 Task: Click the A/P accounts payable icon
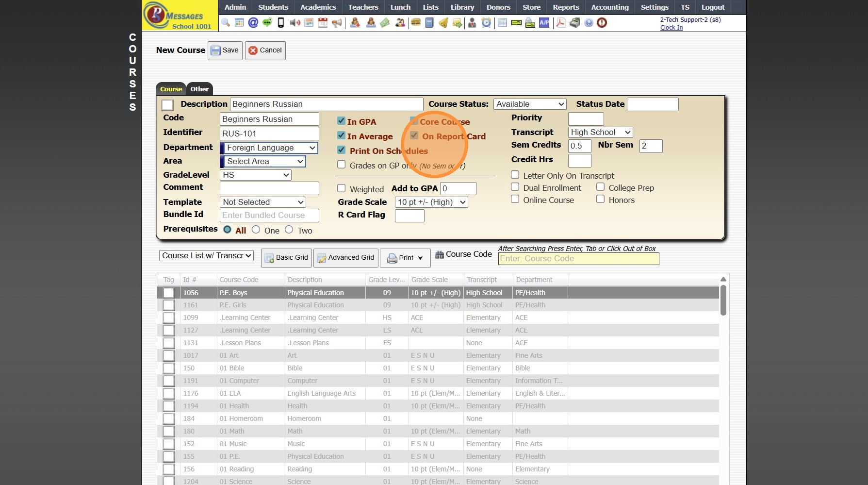pos(544,23)
